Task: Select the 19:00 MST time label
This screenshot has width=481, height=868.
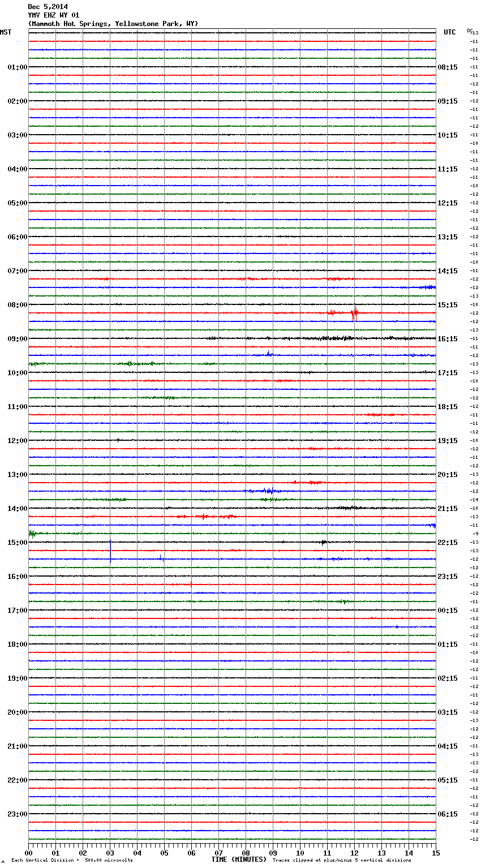Action: (x=18, y=678)
